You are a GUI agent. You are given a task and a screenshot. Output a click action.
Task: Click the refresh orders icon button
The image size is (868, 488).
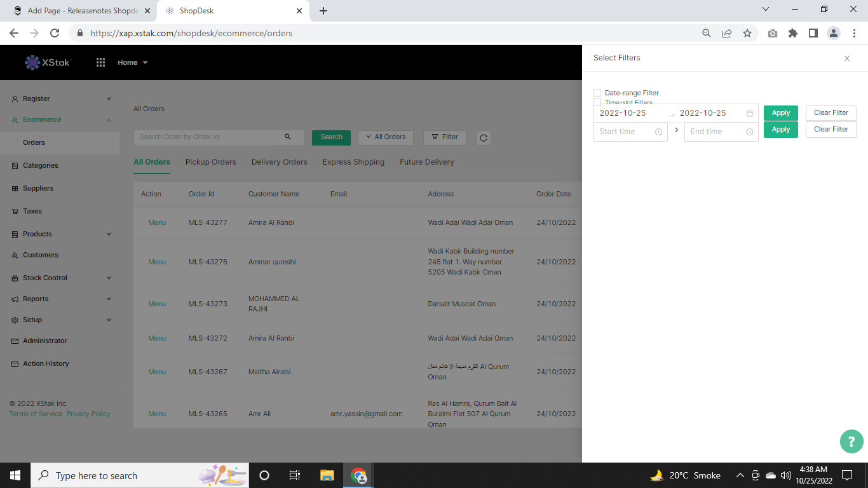(484, 137)
